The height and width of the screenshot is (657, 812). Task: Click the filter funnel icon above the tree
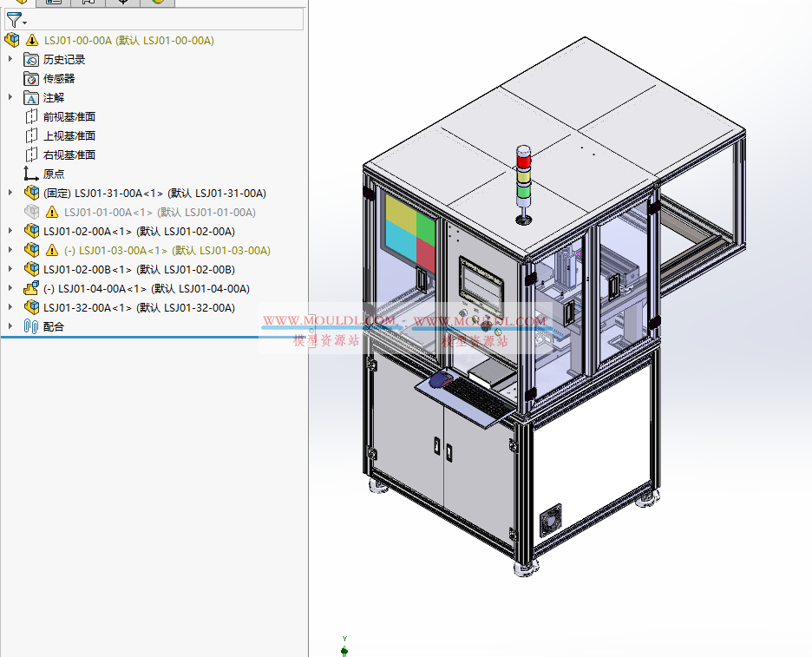(13, 19)
